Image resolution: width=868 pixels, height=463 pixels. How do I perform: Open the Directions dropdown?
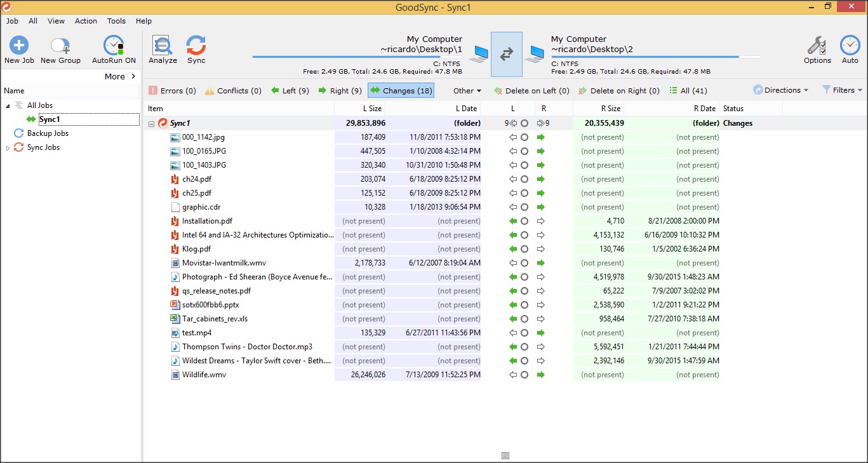point(780,90)
